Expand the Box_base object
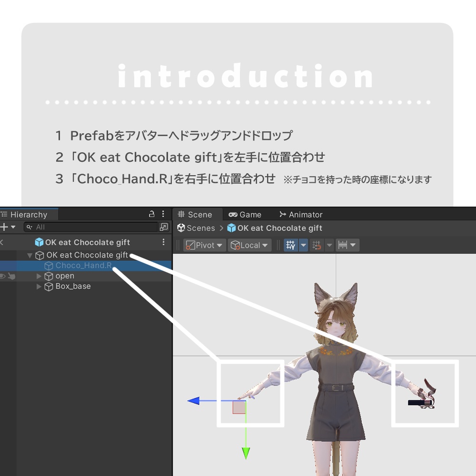This screenshot has height=476, width=476. pyautogui.click(x=39, y=286)
